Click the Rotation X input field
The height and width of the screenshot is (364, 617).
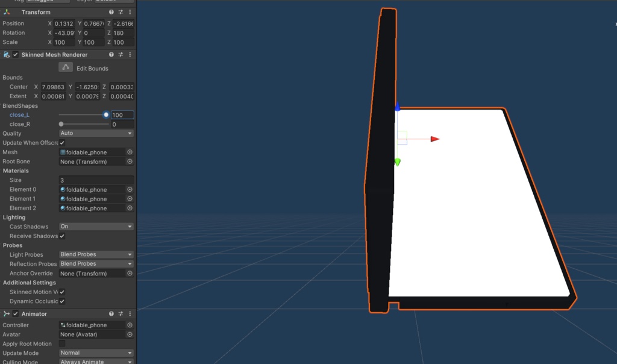(64, 33)
